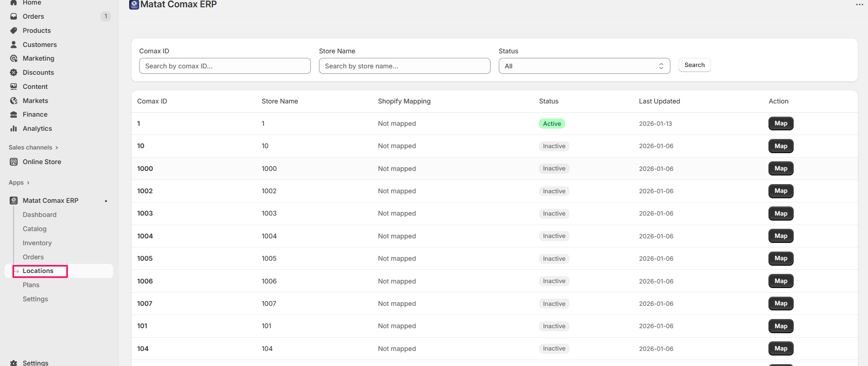Click the Finance bank icon

click(x=14, y=114)
